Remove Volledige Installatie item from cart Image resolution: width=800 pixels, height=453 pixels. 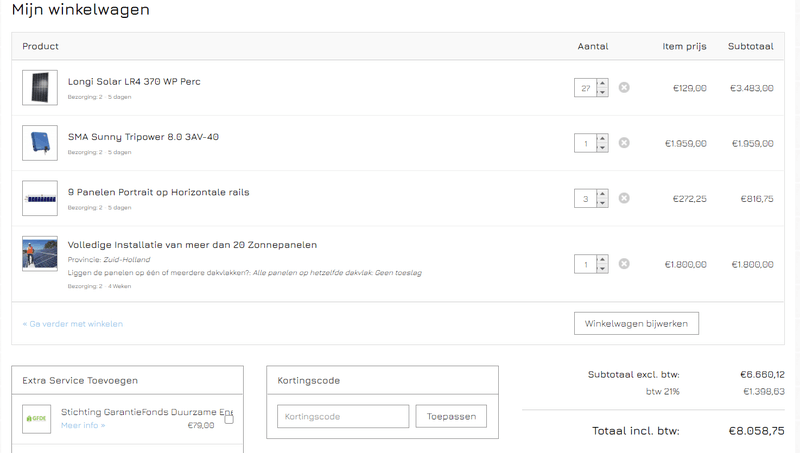(624, 264)
